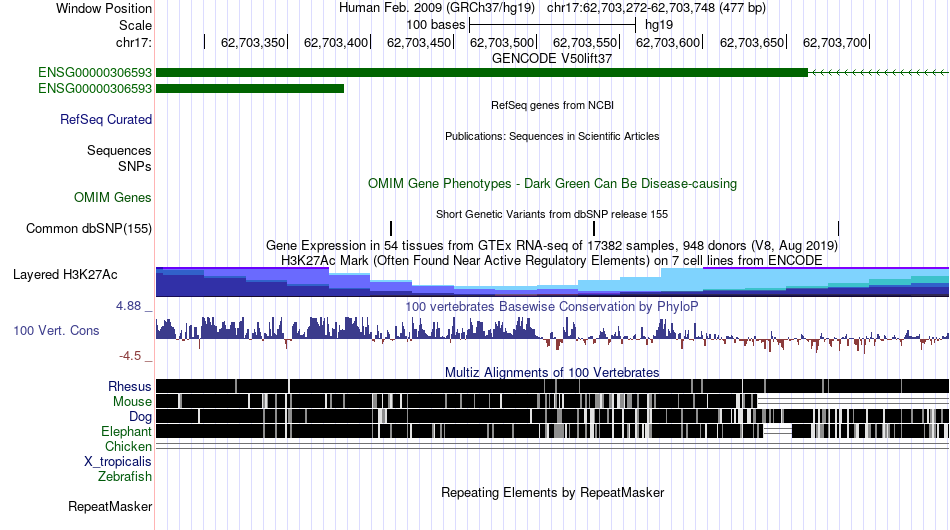Viewport: 950px width, 530px height.
Task: Open Multiz Alignments of 100 Vertebrates title
Action: (x=552, y=373)
